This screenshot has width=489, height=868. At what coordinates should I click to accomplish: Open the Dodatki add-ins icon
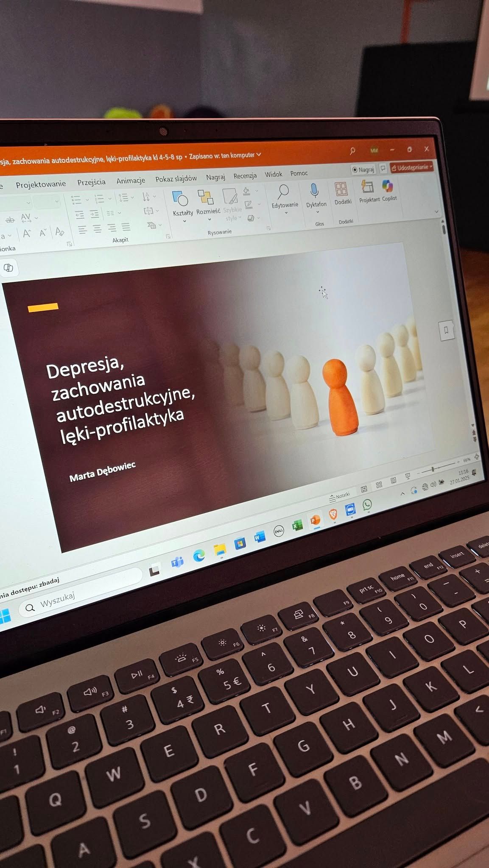pos(342,193)
